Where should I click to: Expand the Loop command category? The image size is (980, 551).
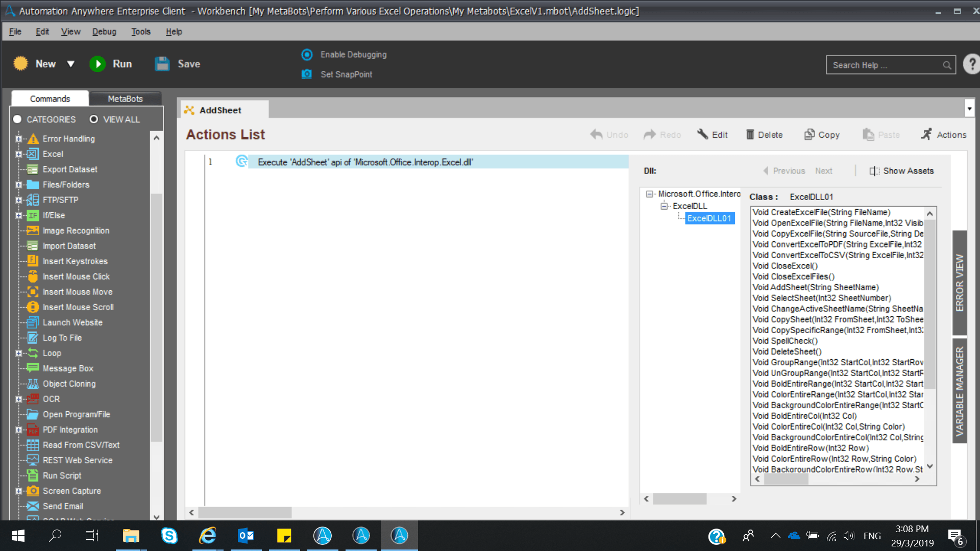coord(19,353)
